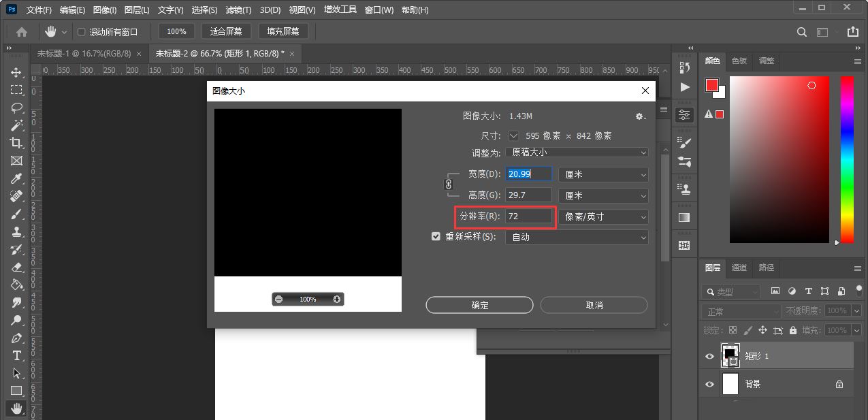Select the Eyedropper tool
The width and height of the screenshot is (868, 420).
point(16,178)
